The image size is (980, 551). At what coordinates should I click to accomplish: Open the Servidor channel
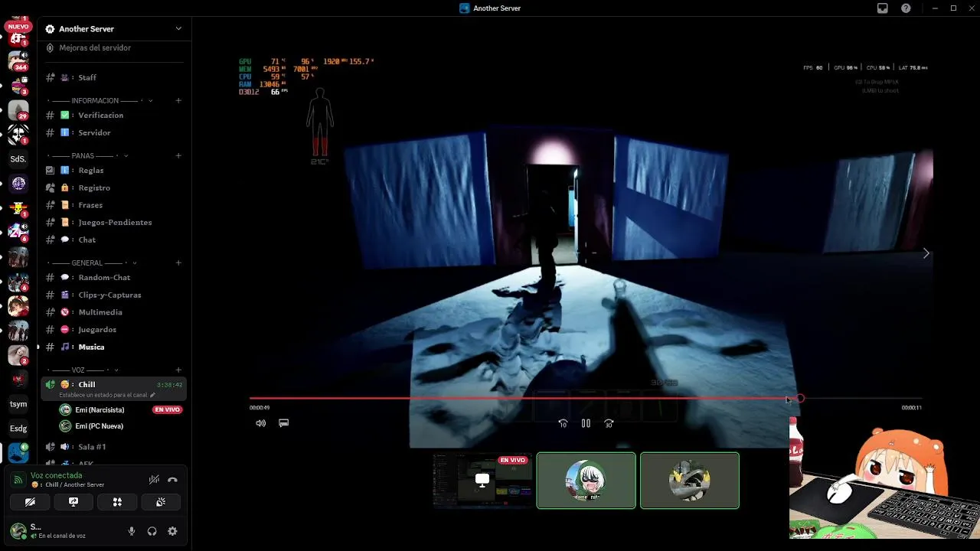(x=114, y=132)
